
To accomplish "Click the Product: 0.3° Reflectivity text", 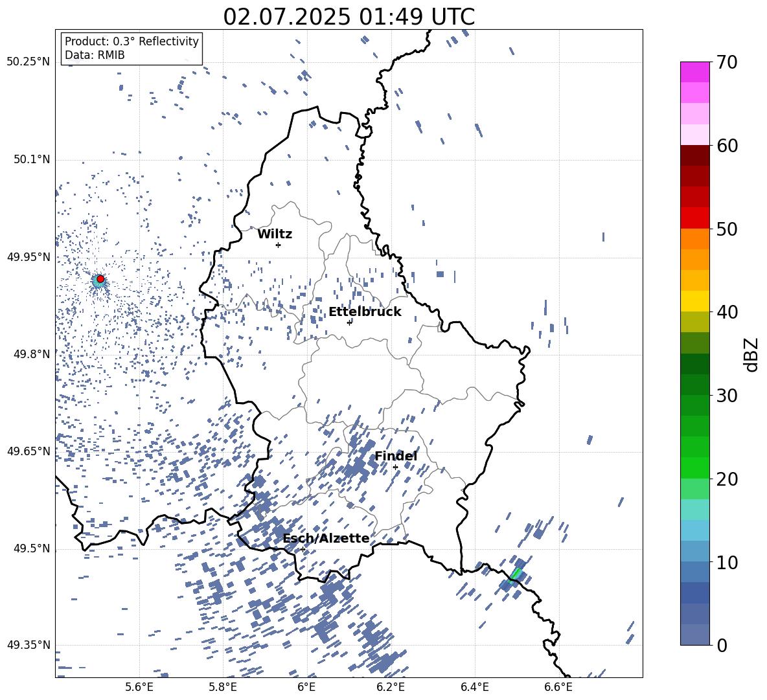I will click(132, 41).
